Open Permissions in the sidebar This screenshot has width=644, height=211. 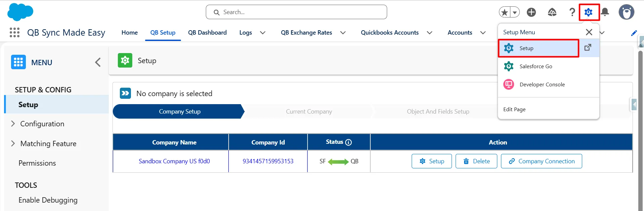click(37, 163)
